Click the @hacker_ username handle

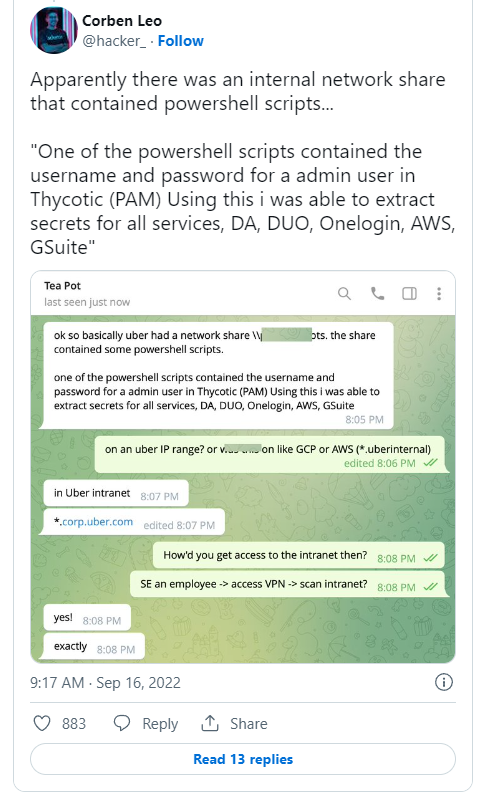114,41
